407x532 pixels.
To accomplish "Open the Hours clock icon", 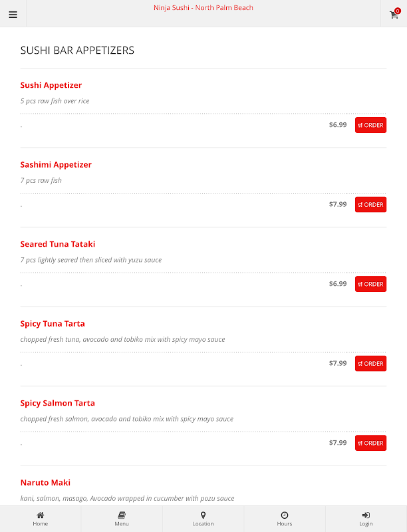I will point(285,515).
